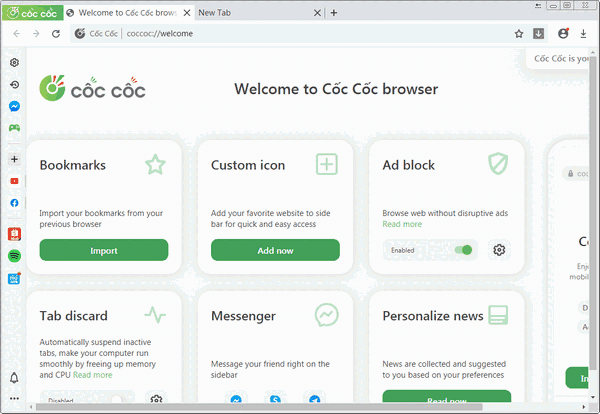The height and width of the screenshot is (414, 600).
Task: Open Spotify from the sidebar
Action: (15, 256)
